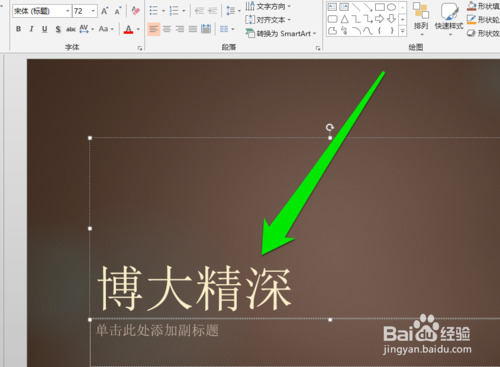Viewport: 500px width, 367px height.
Task: Select freeform shape in gallery
Action: (332, 31)
